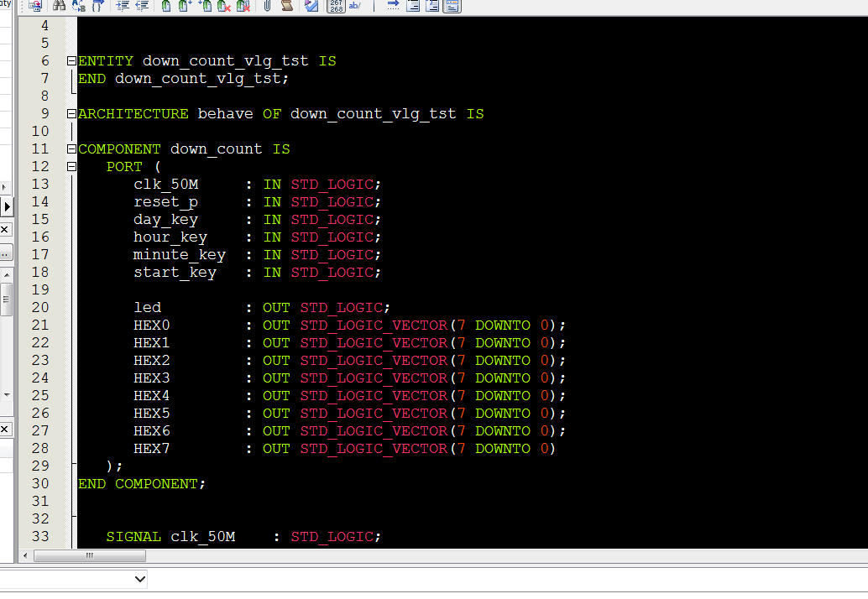The image size is (868, 599).
Task: Click 'END COMPONENT;' on line 30
Action: pos(142,484)
